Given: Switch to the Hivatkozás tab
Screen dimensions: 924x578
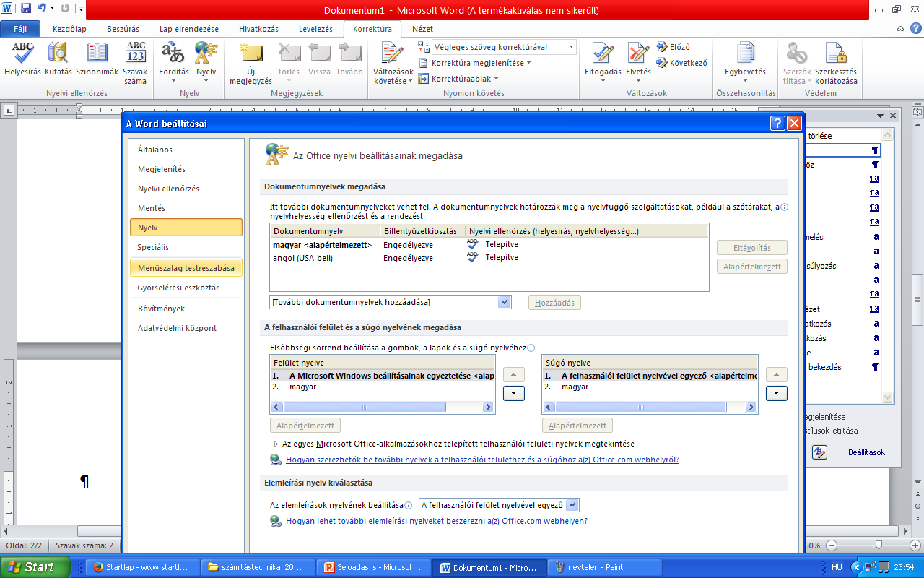Looking at the screenshot, I should 258,29.
